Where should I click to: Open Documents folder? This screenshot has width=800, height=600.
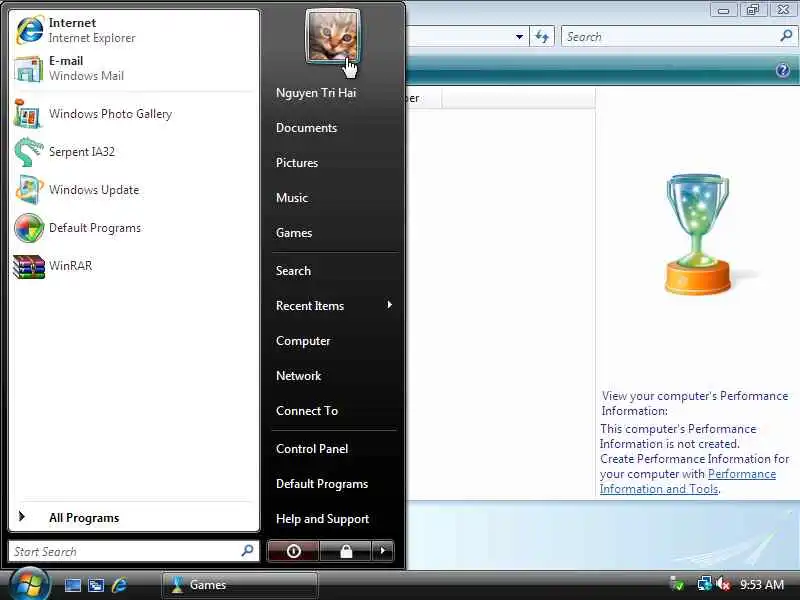click(306, 128)
